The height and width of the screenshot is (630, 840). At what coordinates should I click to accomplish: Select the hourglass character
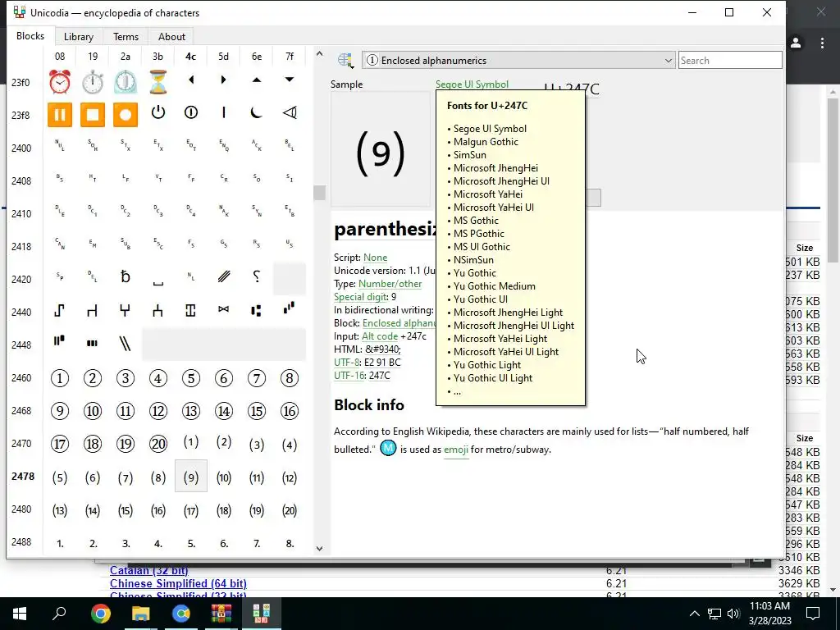tap(158, 82)
